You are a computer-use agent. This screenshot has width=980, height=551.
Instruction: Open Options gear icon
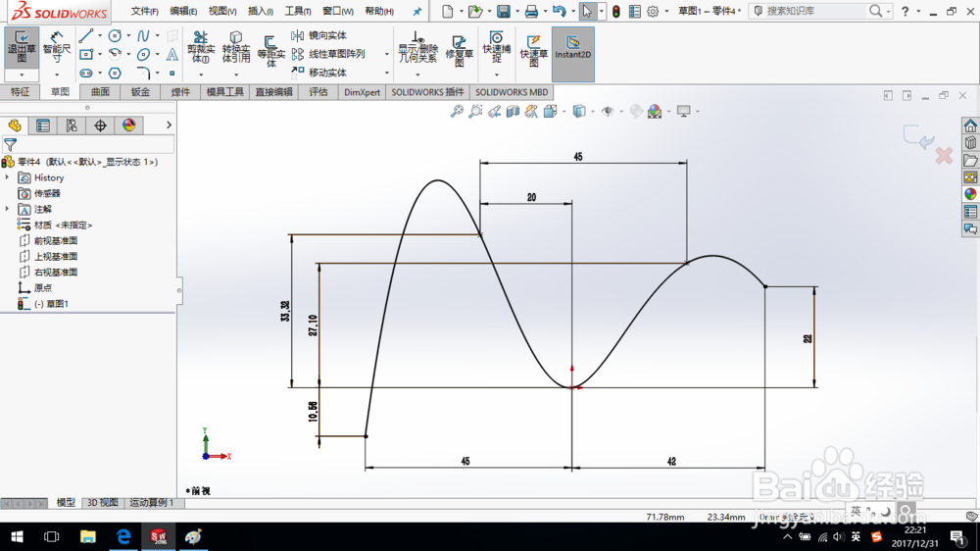click(653, 11)
